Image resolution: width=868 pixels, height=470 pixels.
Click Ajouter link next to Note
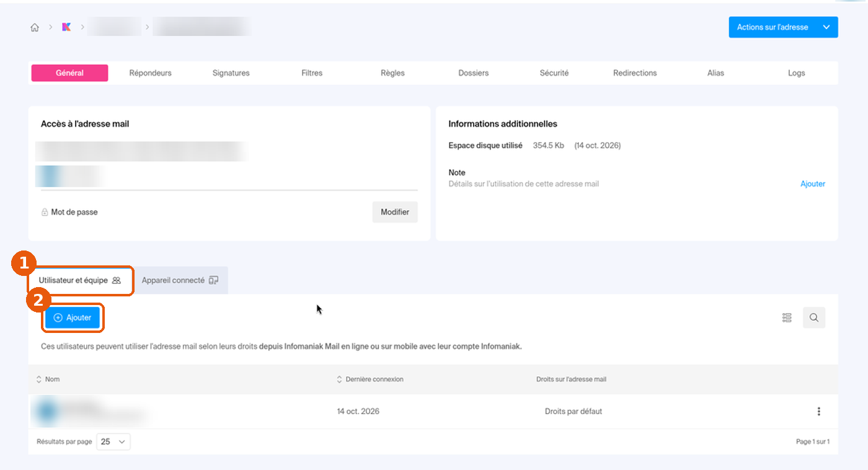813,184
